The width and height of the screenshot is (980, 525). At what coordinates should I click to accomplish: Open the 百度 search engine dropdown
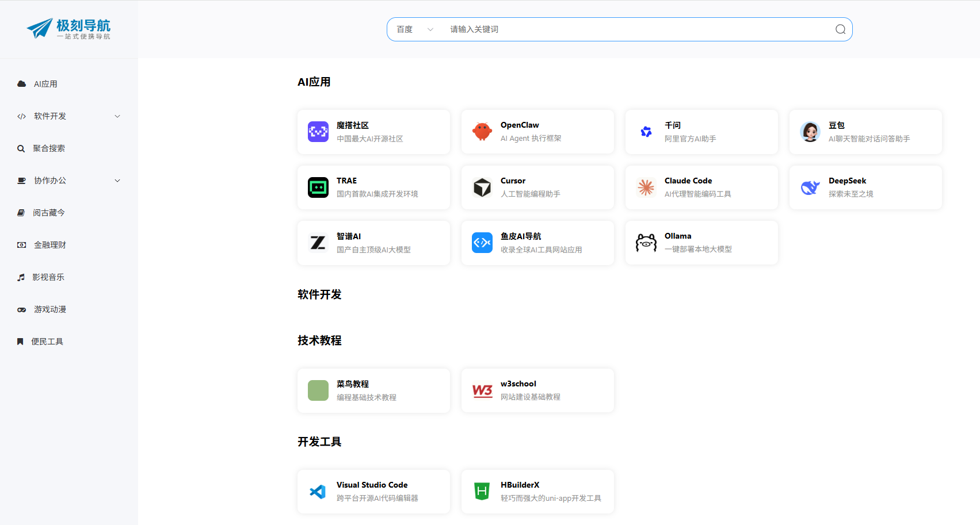point(414,29)
